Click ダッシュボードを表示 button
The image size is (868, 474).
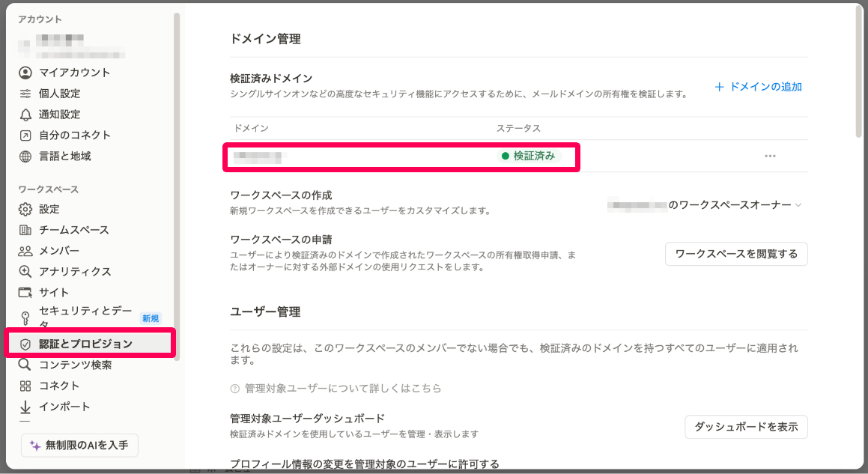(x=746, y=427)
